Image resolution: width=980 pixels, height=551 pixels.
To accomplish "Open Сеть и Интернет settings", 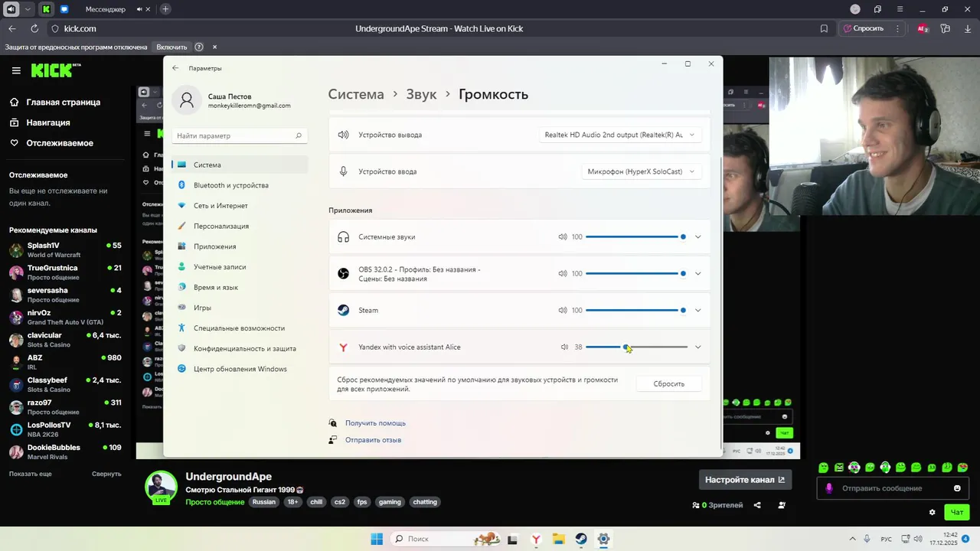I will coord(240,206).
